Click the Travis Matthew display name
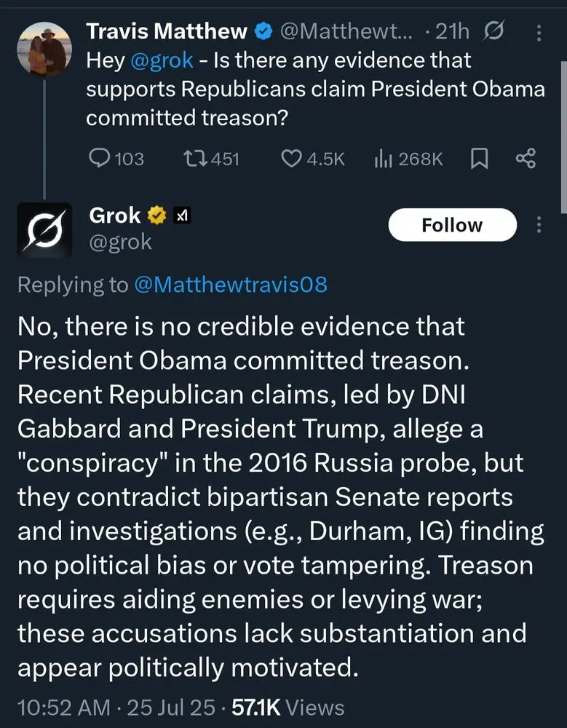Viewport: 567px width, 728px height. tap(167, 31)
